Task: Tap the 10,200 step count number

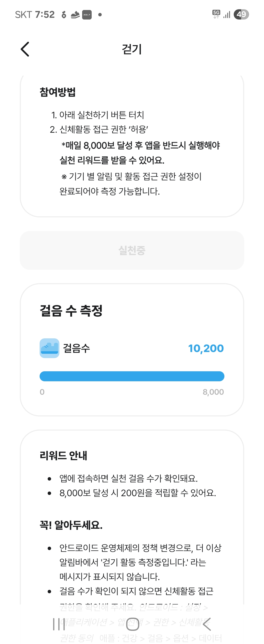Action: tap(206, 348)
